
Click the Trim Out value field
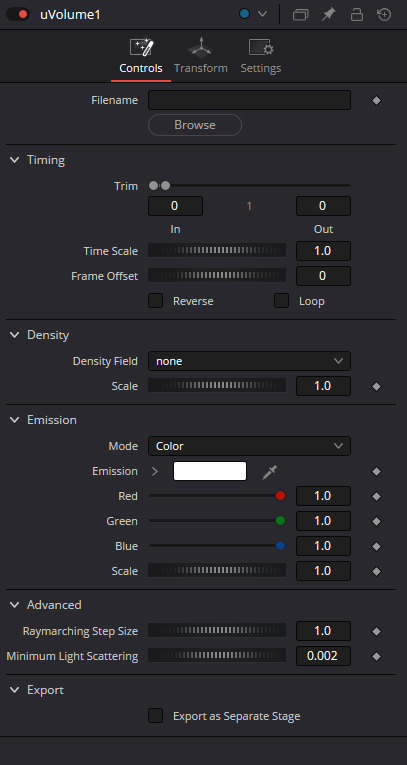pyautogui.click(x=323, y=206)
